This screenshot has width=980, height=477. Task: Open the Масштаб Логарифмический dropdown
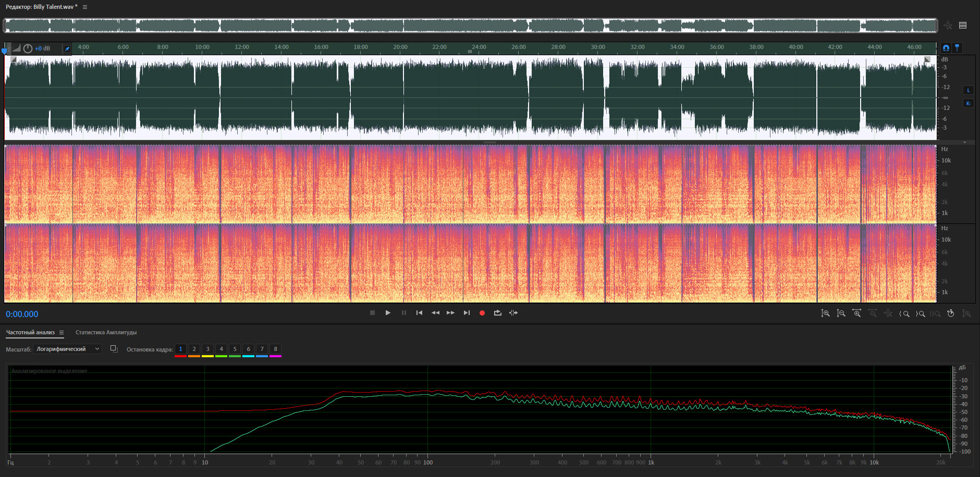pyautogui.click(x=67, y=349)
